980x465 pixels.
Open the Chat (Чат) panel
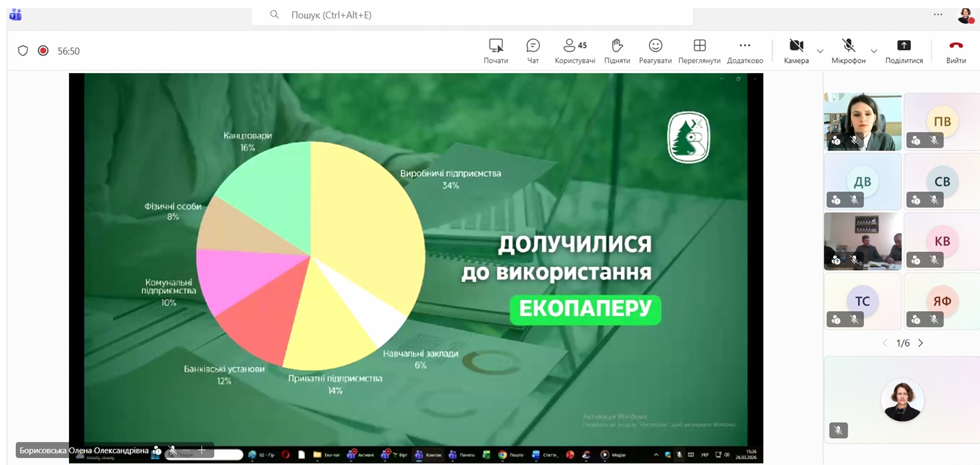pos(532,51)
